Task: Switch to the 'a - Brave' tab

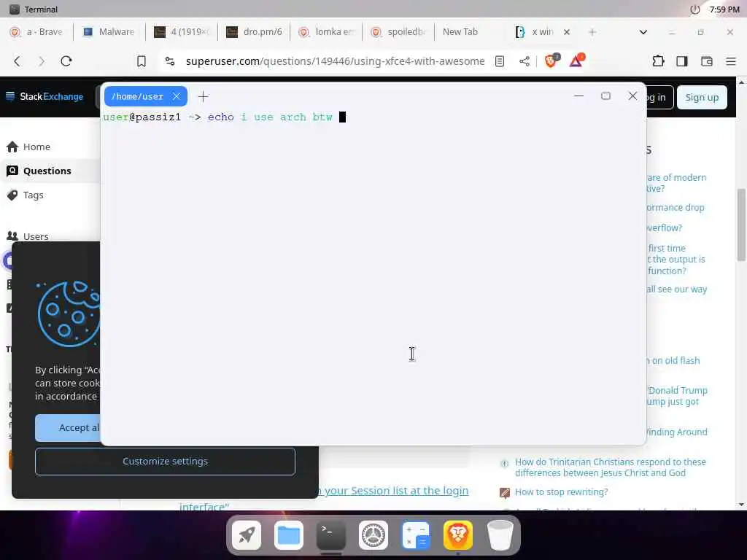Action: [37, 32]
